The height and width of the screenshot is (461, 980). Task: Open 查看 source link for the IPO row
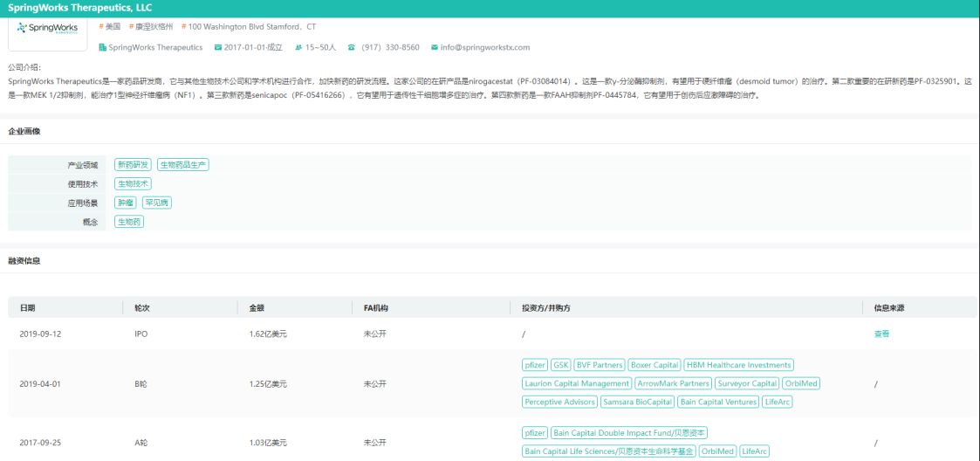click(881, 334)
